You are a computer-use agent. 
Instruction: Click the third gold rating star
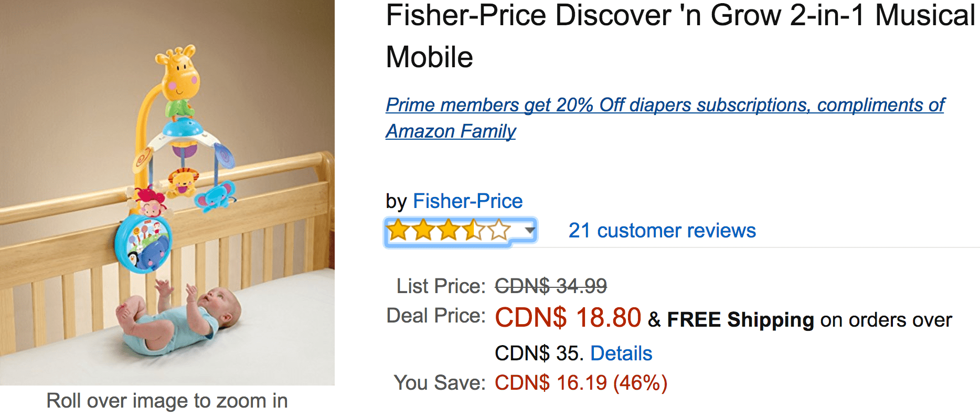click(449, 230)
